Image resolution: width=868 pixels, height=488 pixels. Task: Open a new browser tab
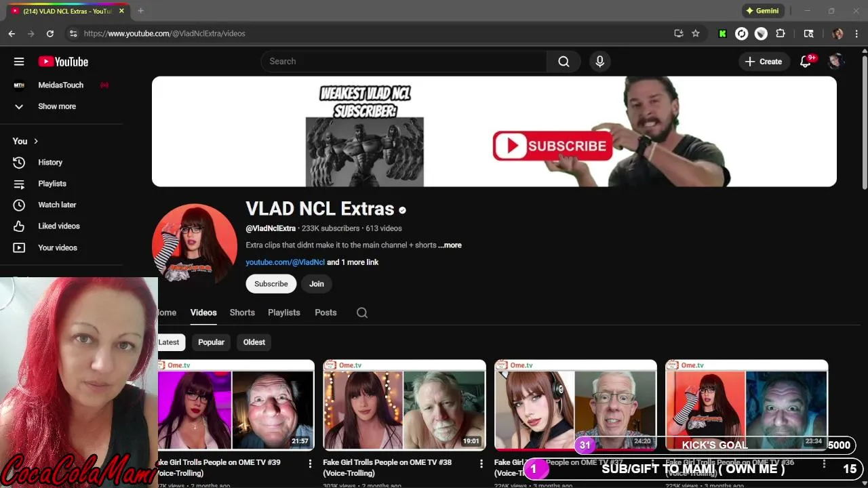pos(140,11)
